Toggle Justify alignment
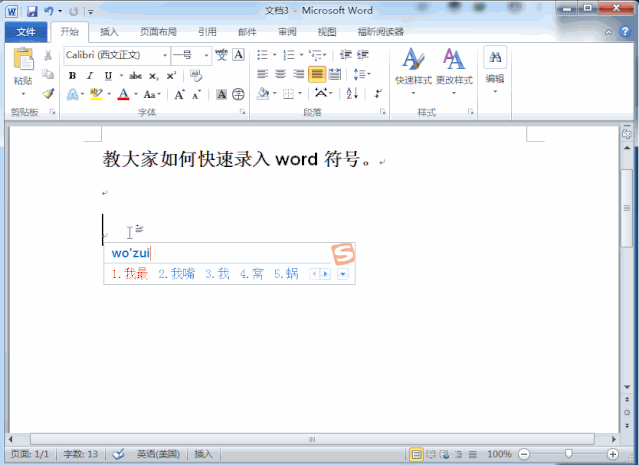Image resolution: width=639 pixels, height=465 pixels. coord(317,74)
